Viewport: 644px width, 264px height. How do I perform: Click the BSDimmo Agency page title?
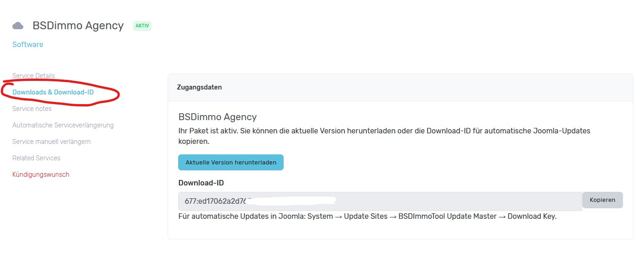click(x=78, y=26)
